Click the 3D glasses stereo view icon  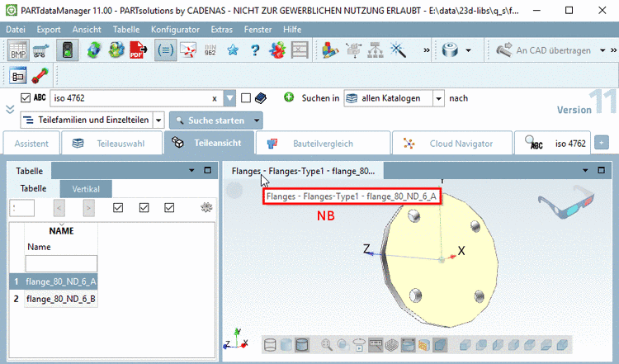pos(566,202)
